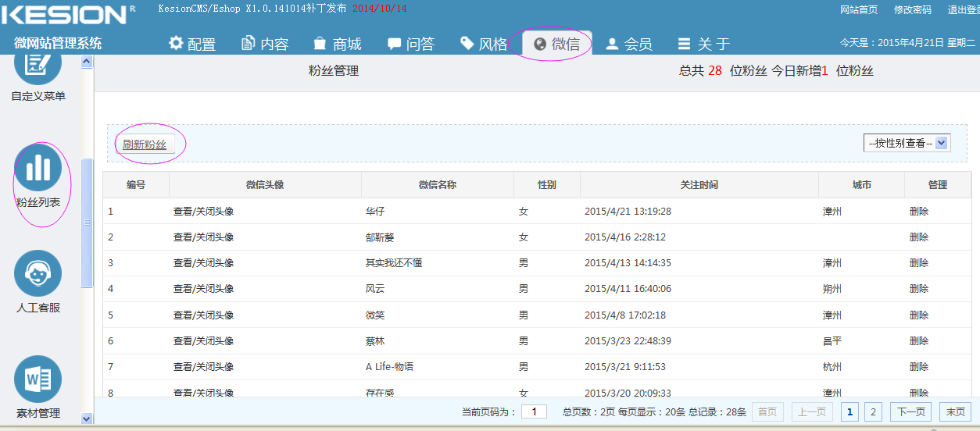Open the 关于 menu
Viewport: 980px width, 431px height.
pos(703,44)
